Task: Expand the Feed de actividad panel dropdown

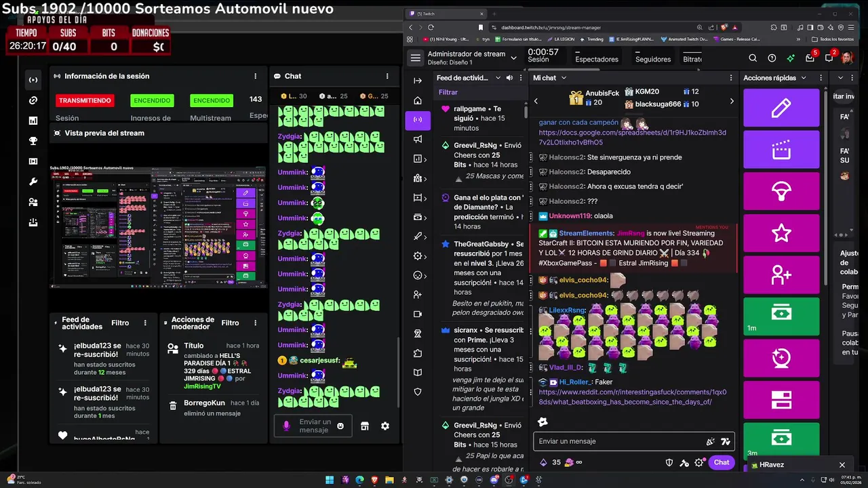Action: tap(498, 78)
